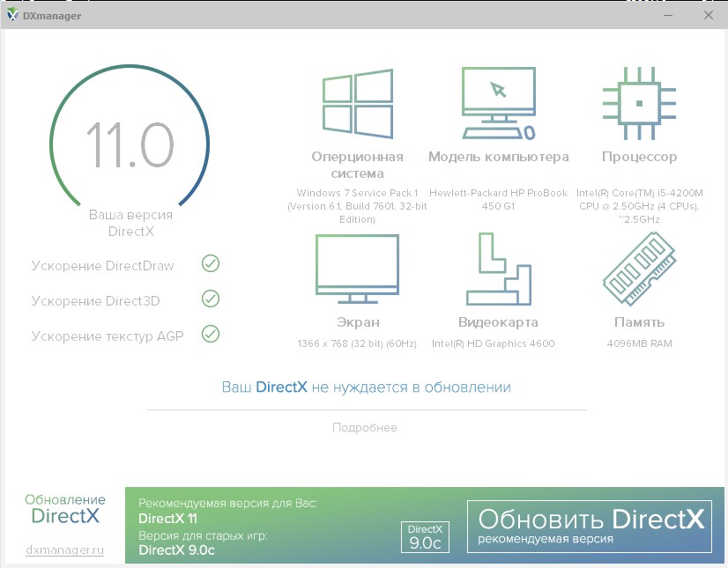Screen dimensions: 728x568
Task: Click the RAM memory stick icon
Action: (x=639, y=269)
